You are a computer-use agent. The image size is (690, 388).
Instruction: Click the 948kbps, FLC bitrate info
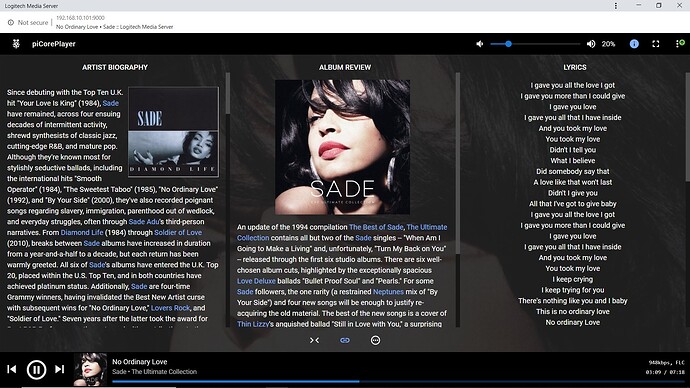pyautogui.click(x=666, y=363)
